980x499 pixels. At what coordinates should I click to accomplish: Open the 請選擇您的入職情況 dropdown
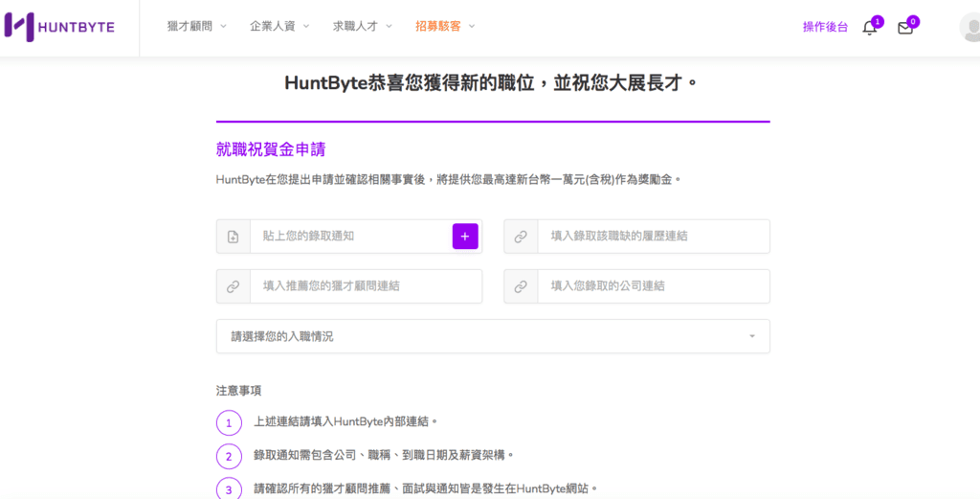point(493,336)
